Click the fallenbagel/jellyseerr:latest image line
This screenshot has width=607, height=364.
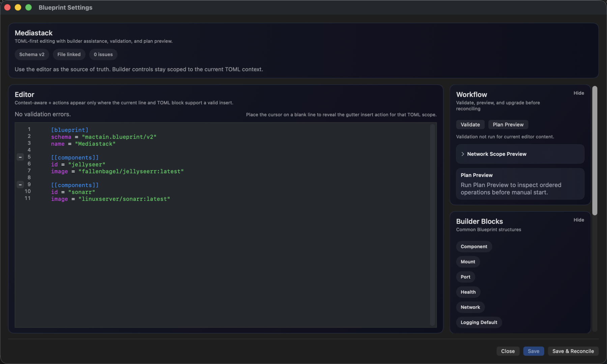click(117, 172)
